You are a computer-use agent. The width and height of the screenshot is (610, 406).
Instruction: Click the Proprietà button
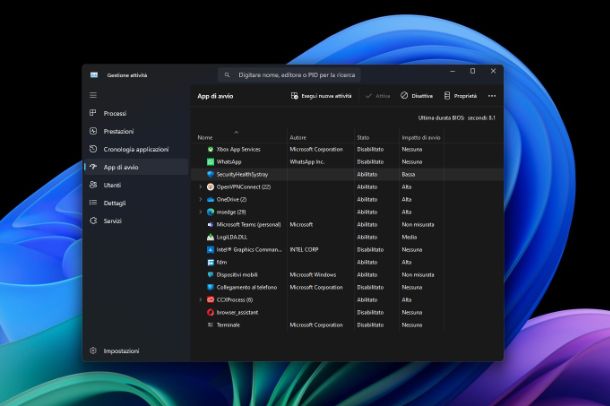tap(460, 96)
